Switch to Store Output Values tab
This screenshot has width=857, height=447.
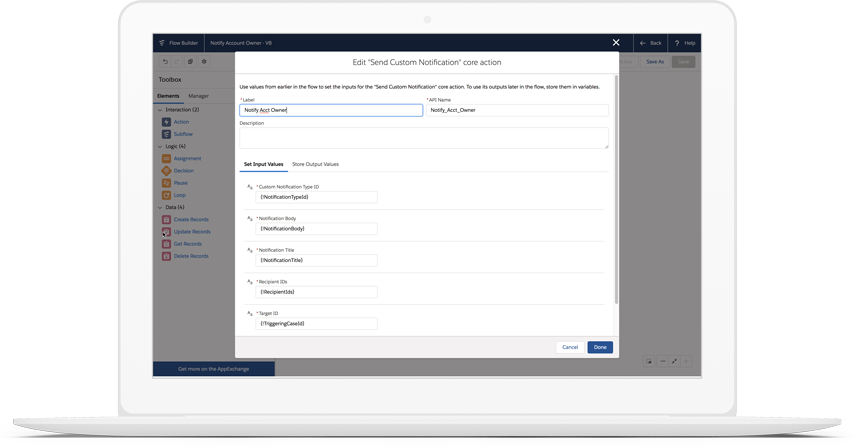pos(315,164)
